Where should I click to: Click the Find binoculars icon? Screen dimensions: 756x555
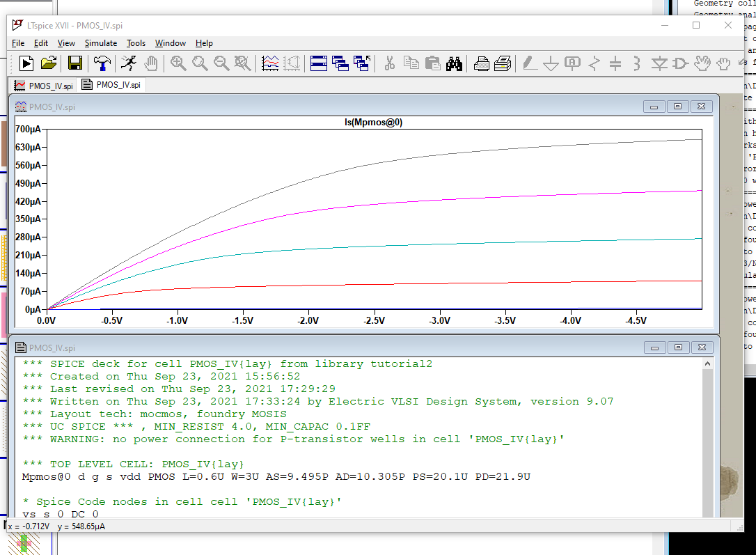(454, 63)
